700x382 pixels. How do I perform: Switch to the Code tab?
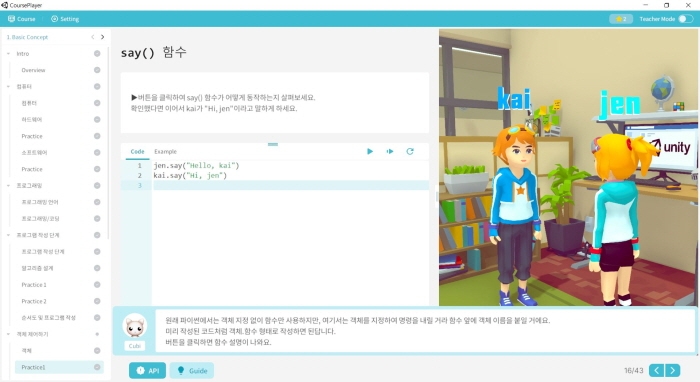137,152
